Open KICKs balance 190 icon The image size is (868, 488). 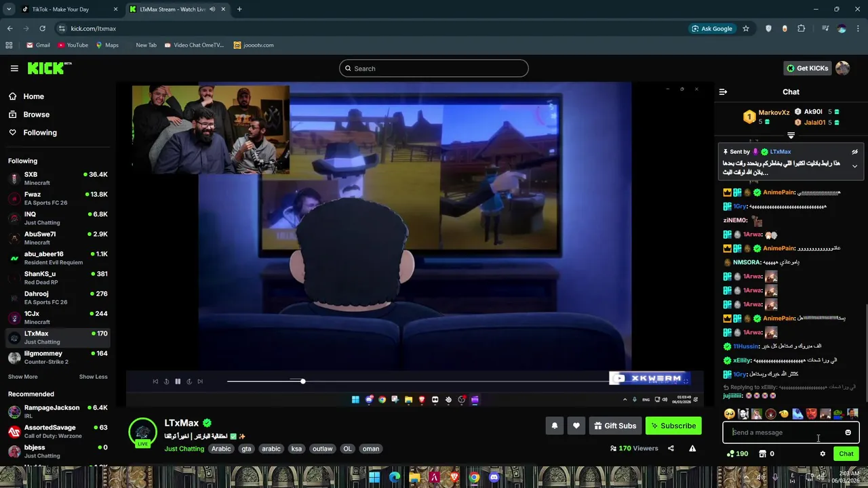737,454
